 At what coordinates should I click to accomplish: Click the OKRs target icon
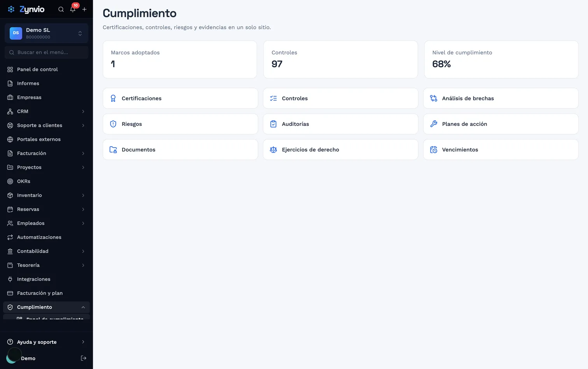[x=10, y=181]
